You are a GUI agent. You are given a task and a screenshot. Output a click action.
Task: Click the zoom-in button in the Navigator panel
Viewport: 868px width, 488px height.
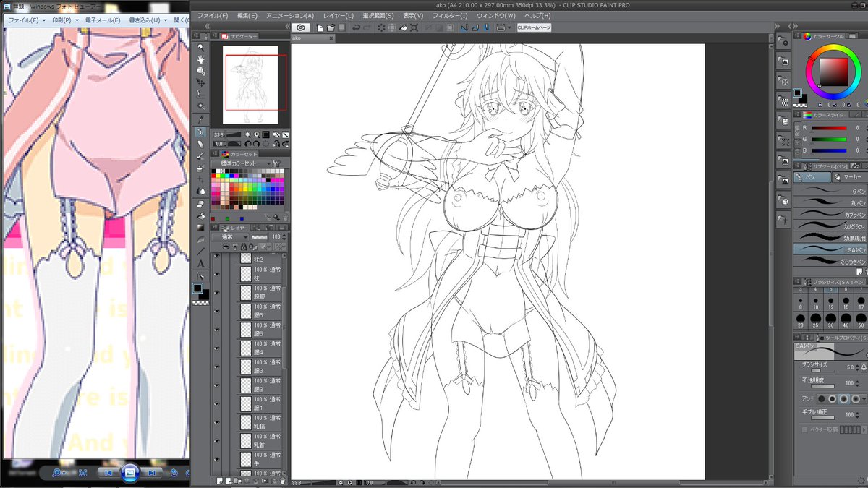pyautogui.click(x=256, y=134)
